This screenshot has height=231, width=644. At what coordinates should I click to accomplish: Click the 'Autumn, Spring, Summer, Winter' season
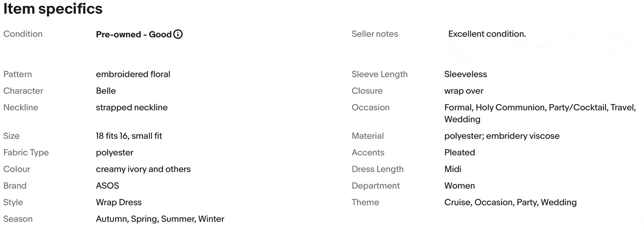coord(160,219)
